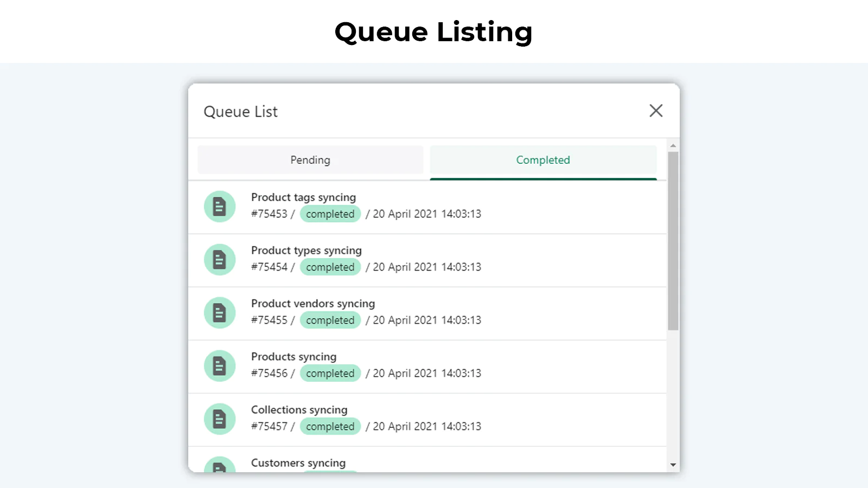Click the scrollbar down arrow
Screen dimensions: 868x488
click(x=673, y=465)
